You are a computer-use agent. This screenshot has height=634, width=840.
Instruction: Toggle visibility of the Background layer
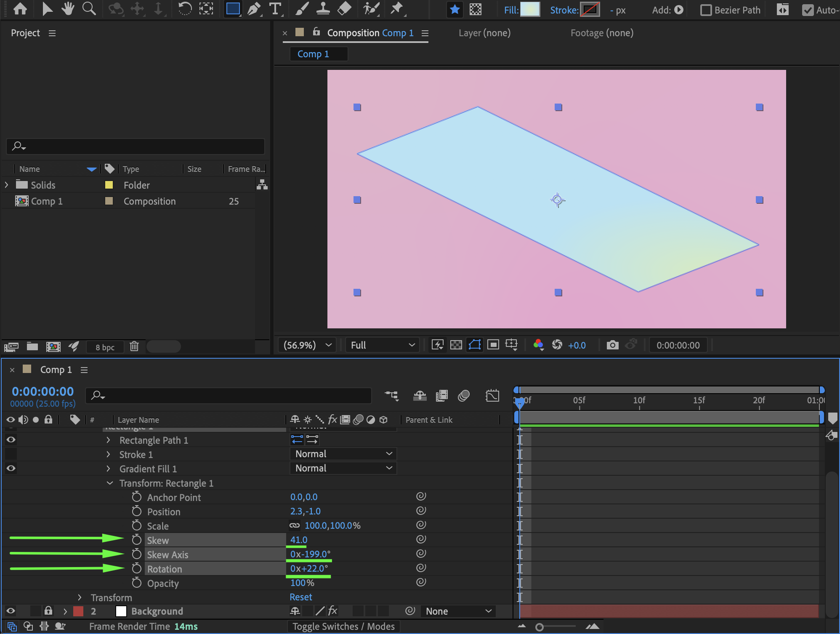coord(11,611)
